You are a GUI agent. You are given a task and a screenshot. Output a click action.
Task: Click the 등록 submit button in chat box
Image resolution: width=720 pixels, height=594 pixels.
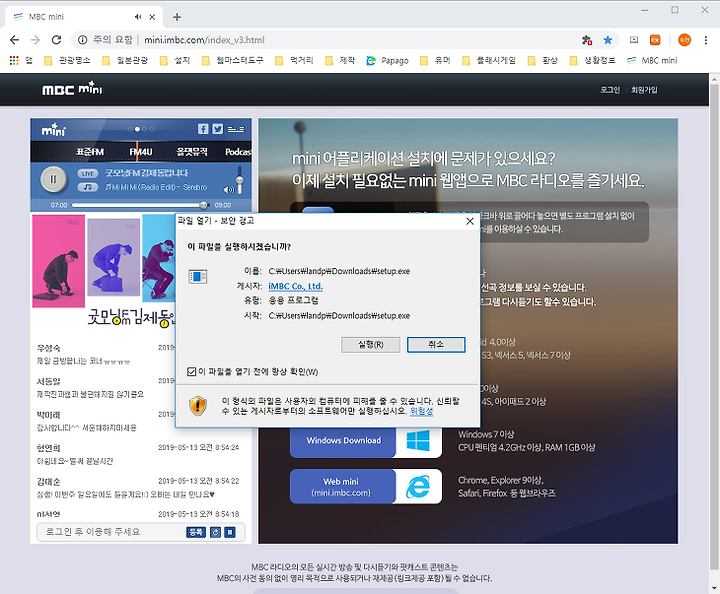point(196,532)
